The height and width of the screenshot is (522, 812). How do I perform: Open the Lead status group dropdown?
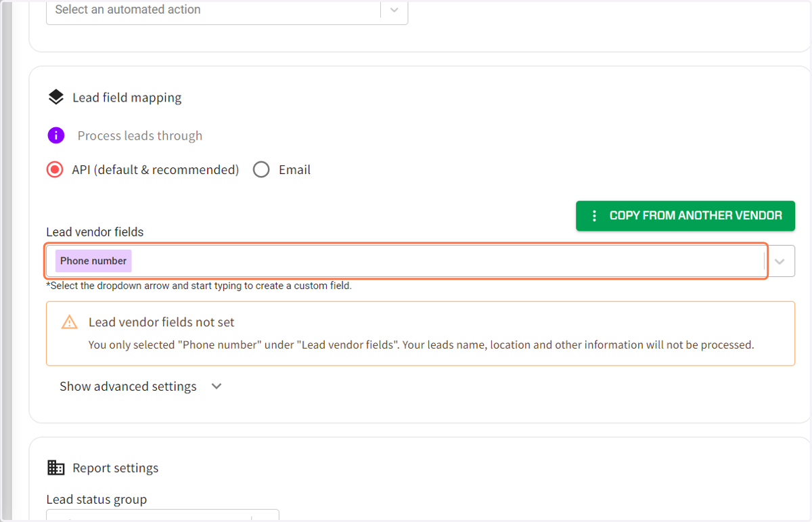point(162,516)
